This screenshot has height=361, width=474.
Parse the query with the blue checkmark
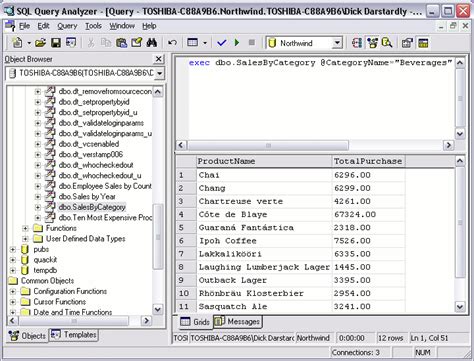point(221,43)
